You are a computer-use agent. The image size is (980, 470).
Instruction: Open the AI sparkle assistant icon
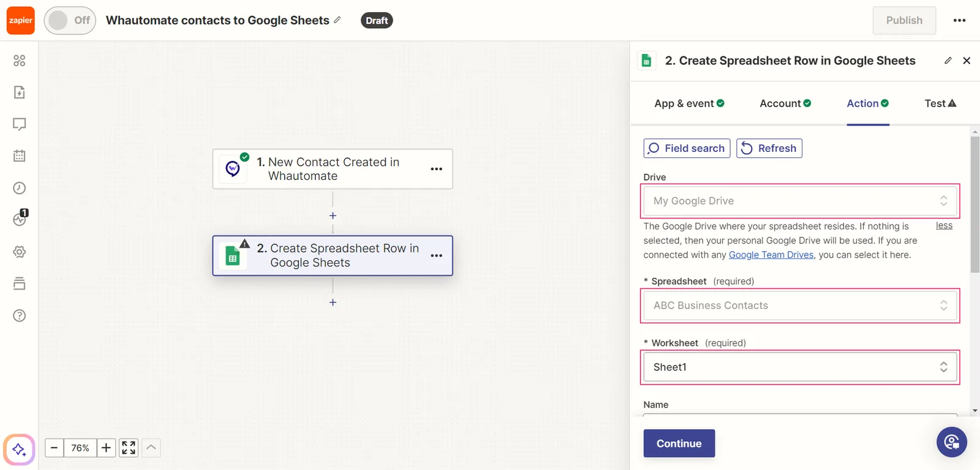click(19, 450)
